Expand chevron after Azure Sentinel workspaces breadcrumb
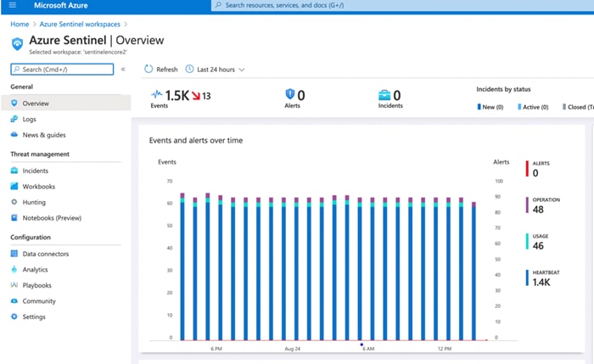The image size is (594, 364). click(126, 25)
